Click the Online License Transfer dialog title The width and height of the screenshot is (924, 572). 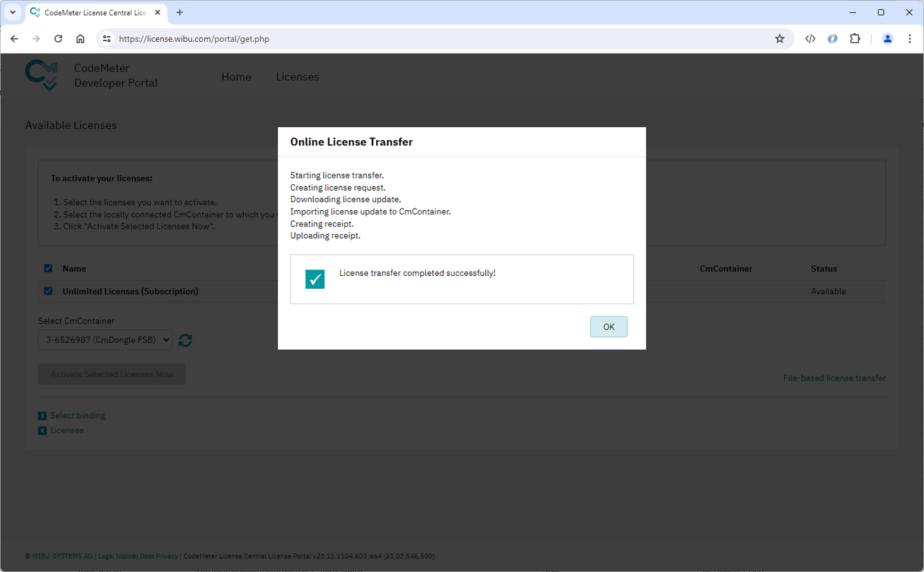[352, 142]
